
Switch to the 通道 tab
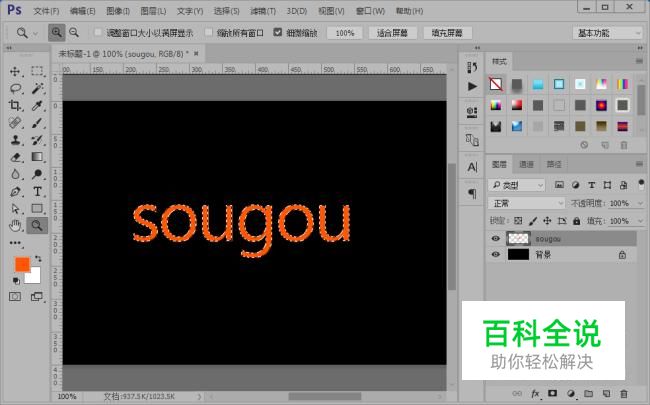[526, 165]
